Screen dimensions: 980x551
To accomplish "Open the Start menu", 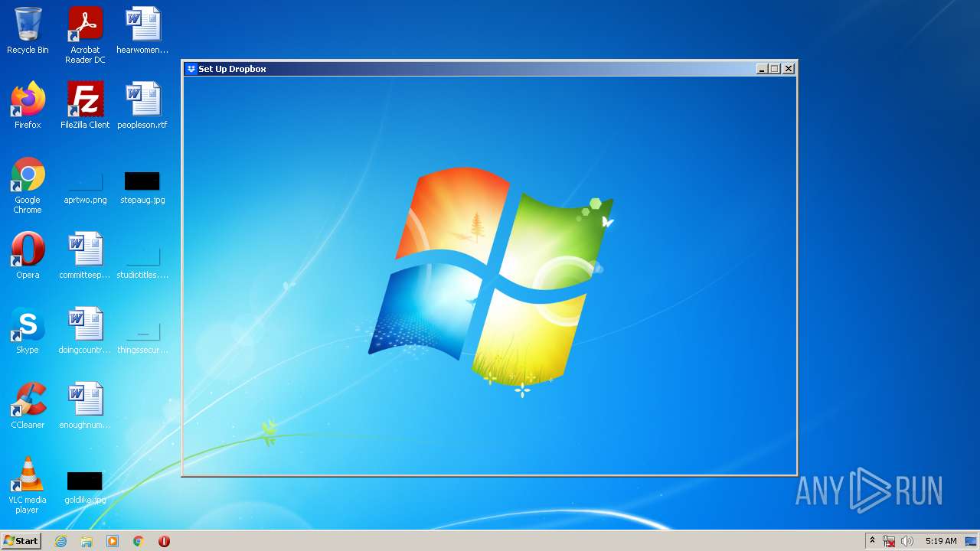I will pos(21,541).
